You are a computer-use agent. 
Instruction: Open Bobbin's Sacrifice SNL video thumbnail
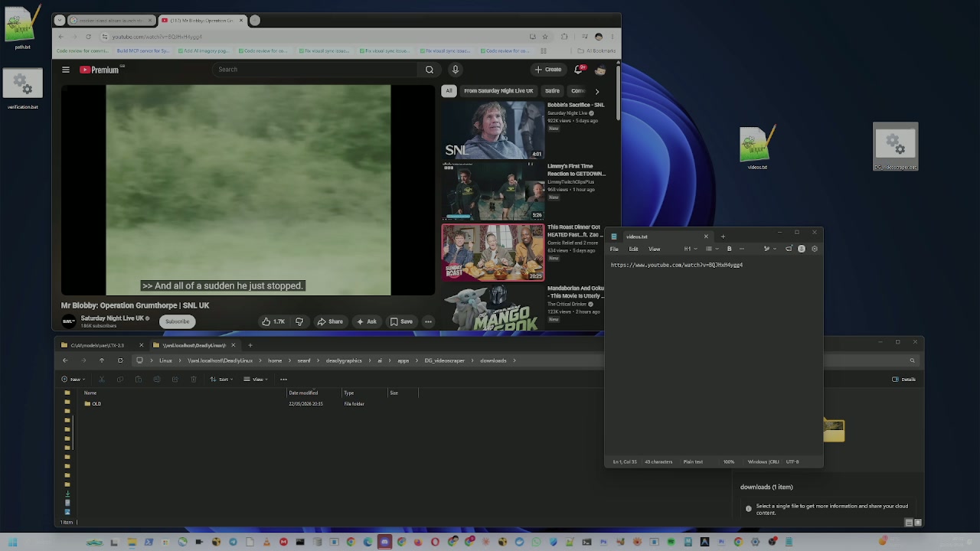tap(492, 129)
